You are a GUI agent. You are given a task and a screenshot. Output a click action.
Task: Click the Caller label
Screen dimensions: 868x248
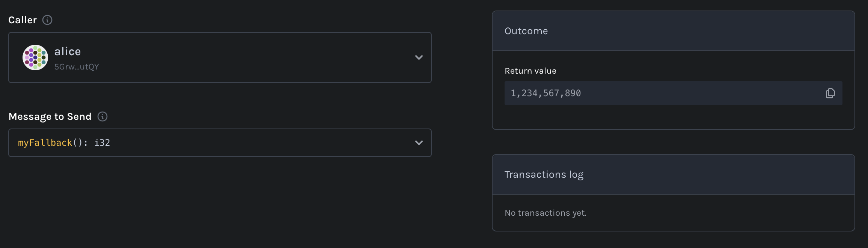23,20
